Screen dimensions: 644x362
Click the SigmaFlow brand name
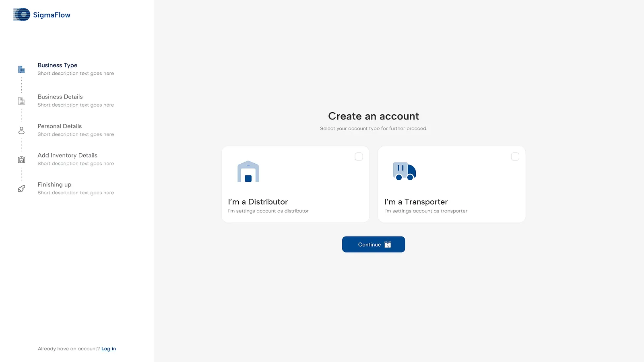pyautogui.click(x=52, y=15)
